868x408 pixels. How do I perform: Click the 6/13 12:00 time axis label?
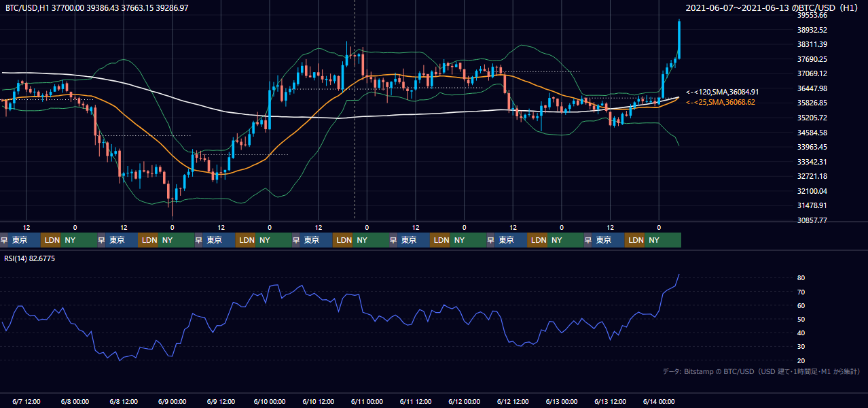610,402
